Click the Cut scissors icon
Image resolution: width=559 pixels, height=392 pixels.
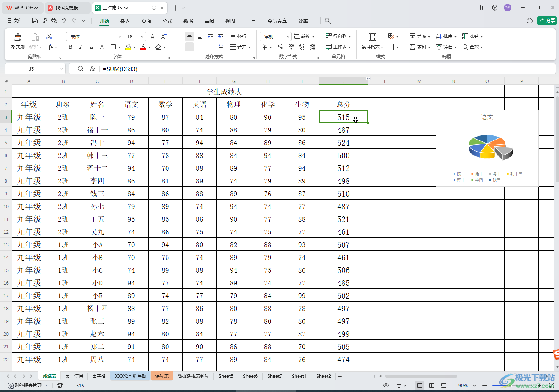(x=49, y=36)
